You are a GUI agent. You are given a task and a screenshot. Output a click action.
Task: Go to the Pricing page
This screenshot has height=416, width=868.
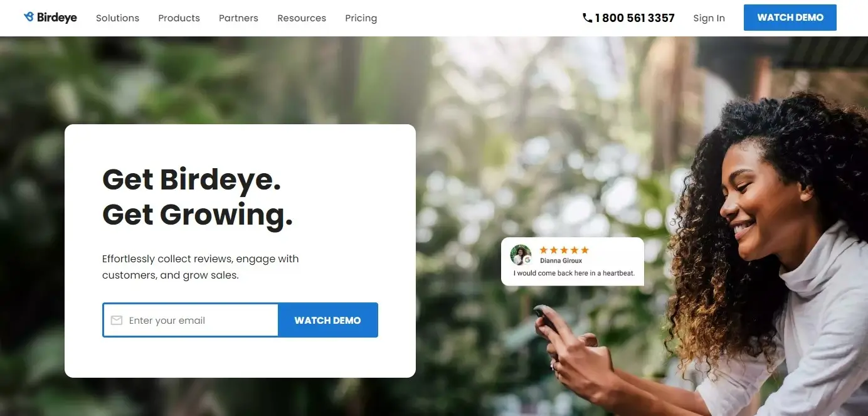tap(361, 18)
